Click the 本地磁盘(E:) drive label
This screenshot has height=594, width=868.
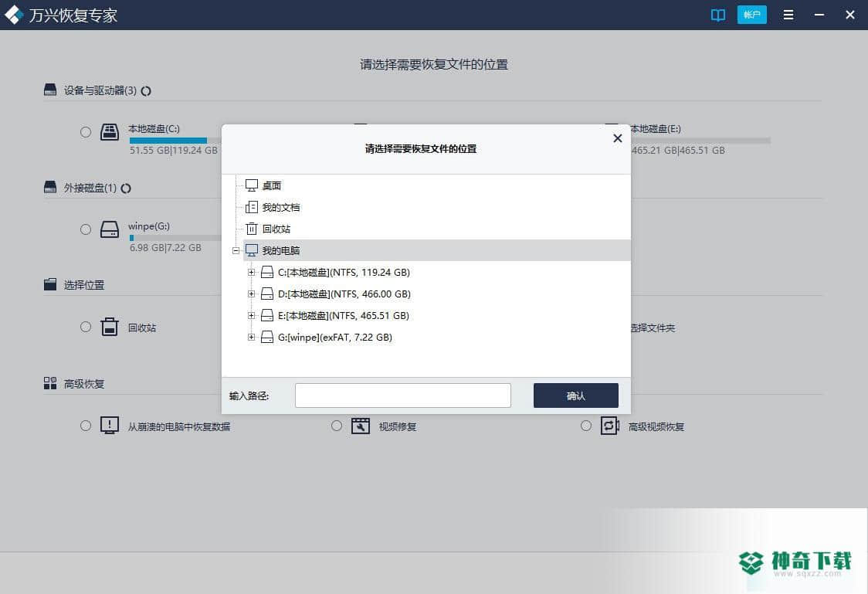pos(656,129)
